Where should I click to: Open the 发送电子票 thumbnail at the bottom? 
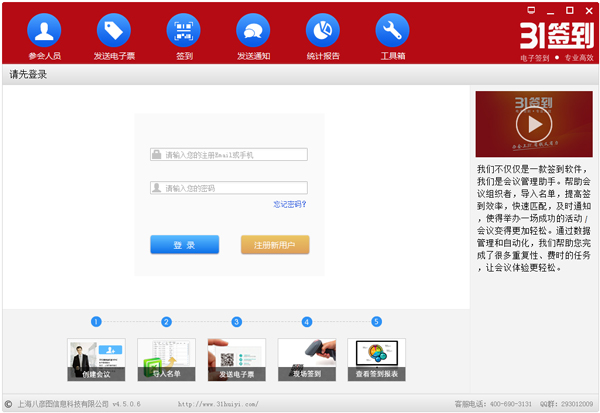coord(236,359)
